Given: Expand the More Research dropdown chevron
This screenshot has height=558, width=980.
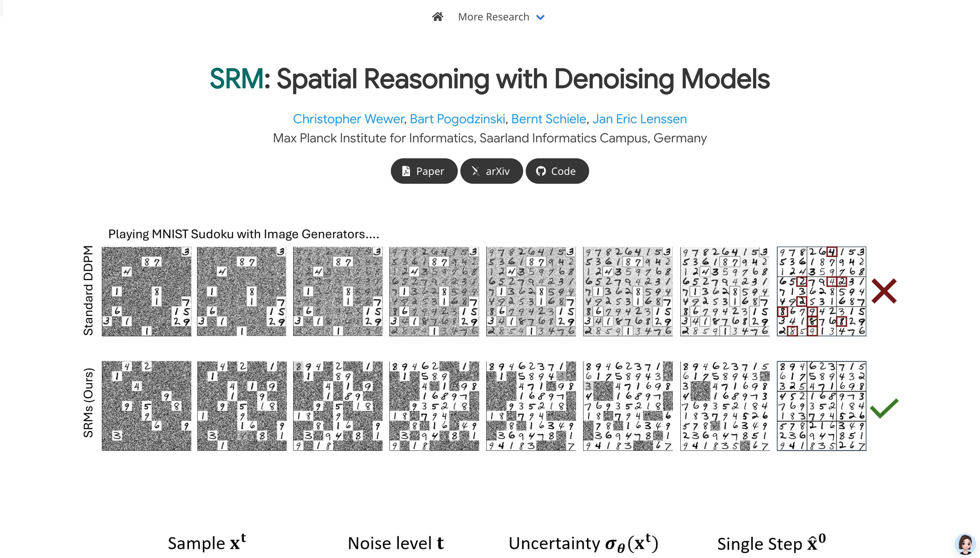Looking at the screenshot, I should [541, 17].
